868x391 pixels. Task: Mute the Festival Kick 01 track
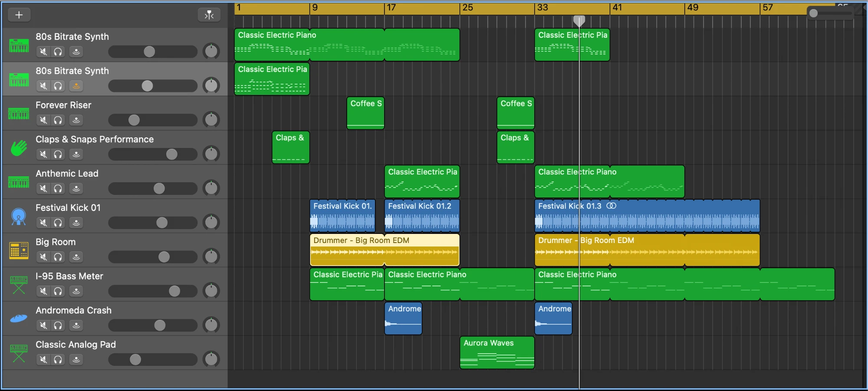pyautogui.click(x=43, y=223)
